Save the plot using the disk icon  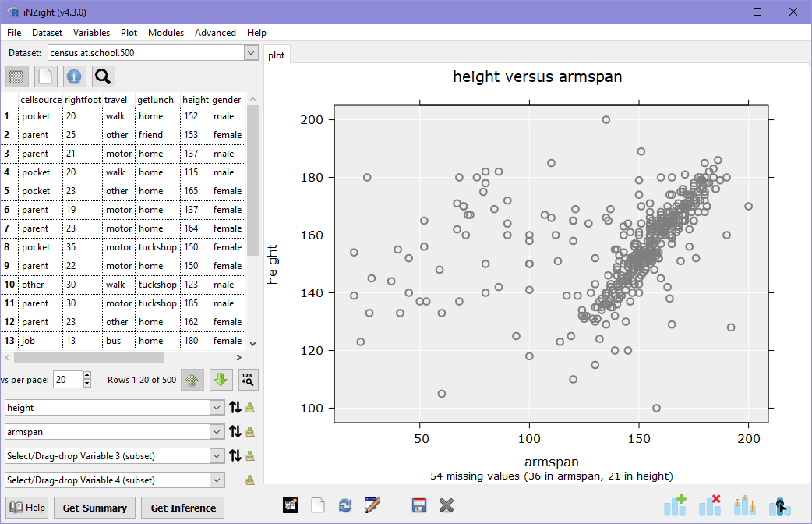pos(419,505)
